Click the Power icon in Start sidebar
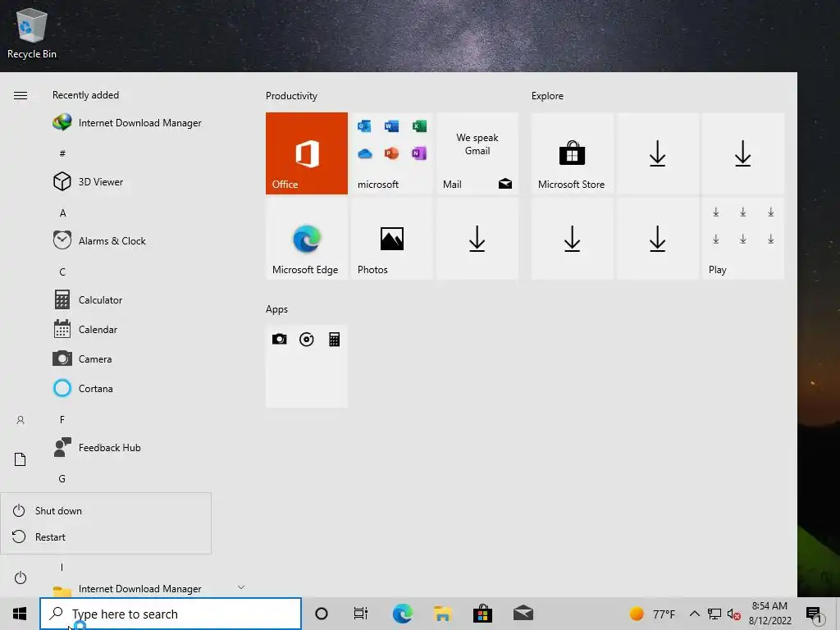 (21, 577)
